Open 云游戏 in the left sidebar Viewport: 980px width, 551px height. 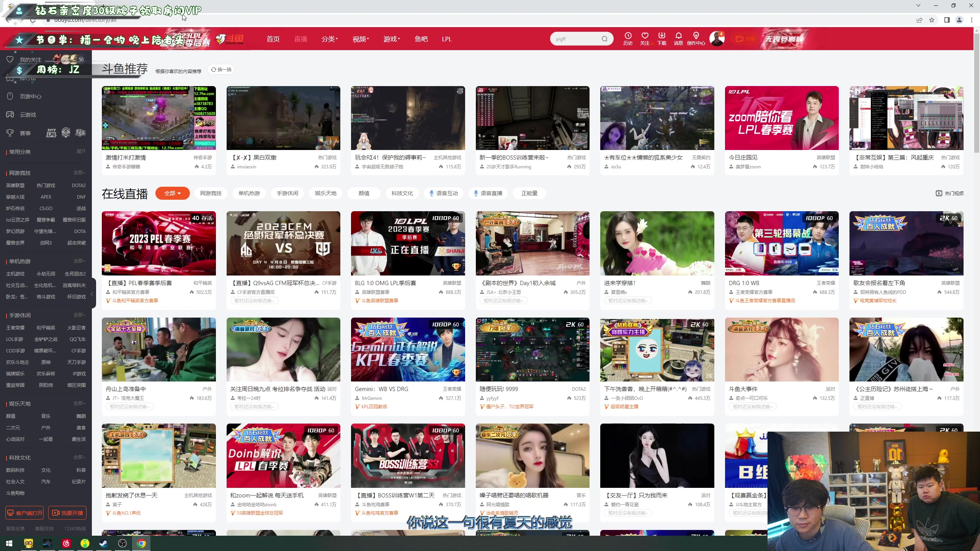point(28,115)
